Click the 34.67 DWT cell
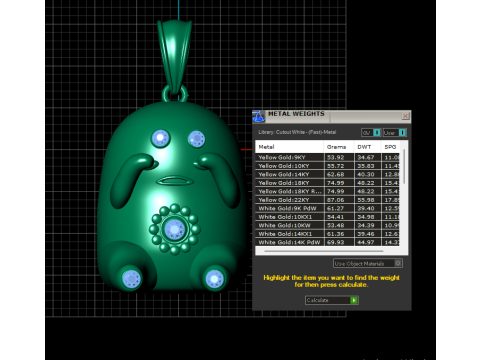480x360 pixels. pyautogui.click(x=368, y=157)
